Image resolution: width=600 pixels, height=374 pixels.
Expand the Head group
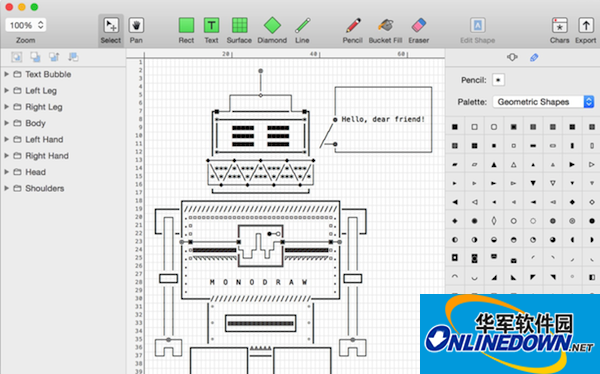click(x=7, y=172)
